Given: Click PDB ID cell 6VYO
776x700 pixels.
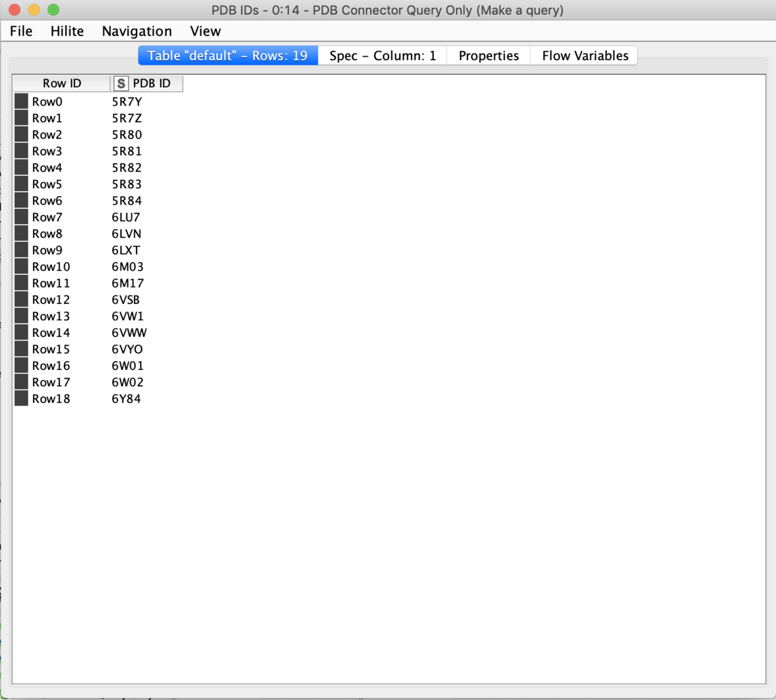Looking at the screenshot, I should [127, 349].
